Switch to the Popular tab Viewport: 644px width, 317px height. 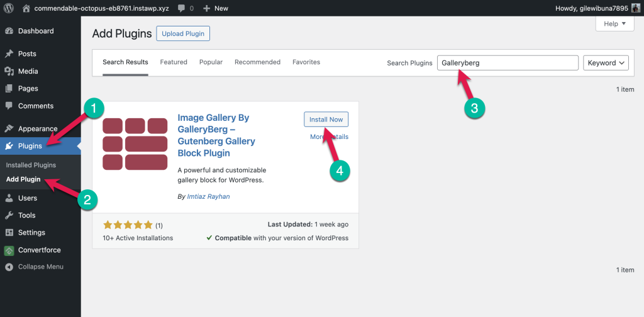point(211,62)
